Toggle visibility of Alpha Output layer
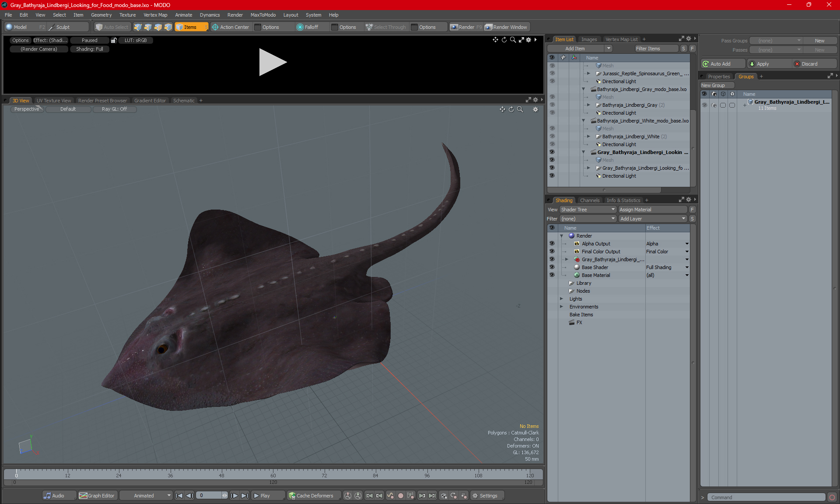 [x=552, y=244]
